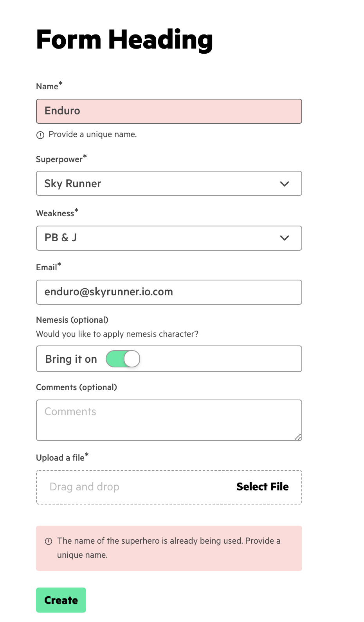Image resolution: width=364 pixels, height=622 pixels.
Task: Click the resize grip on the Comments box
Action: pos(298,437)
